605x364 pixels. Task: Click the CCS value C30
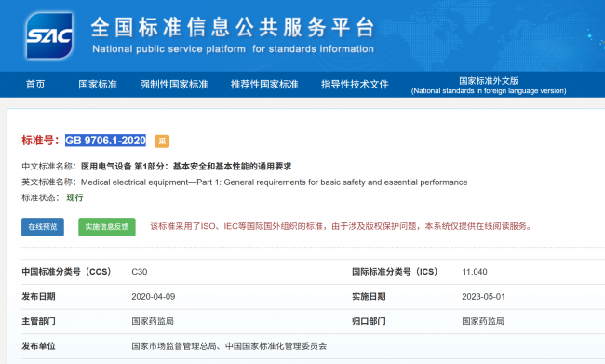coord(140,272)
